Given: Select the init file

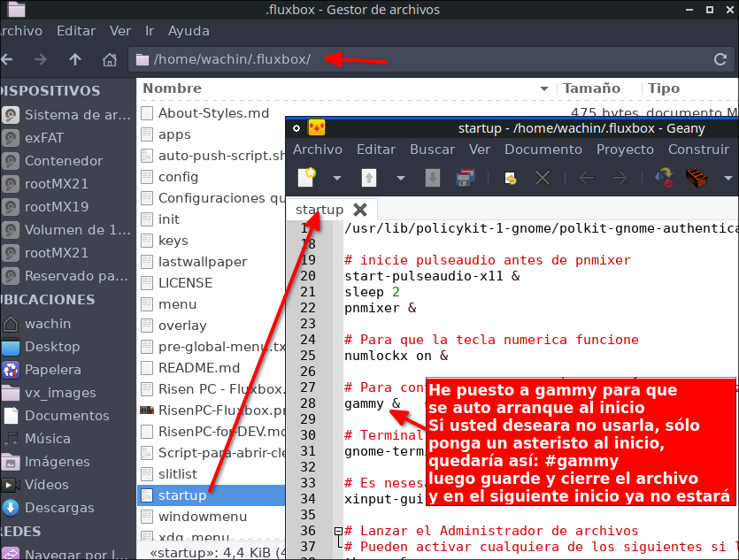Looking at the screenshot, I should 169,219.
